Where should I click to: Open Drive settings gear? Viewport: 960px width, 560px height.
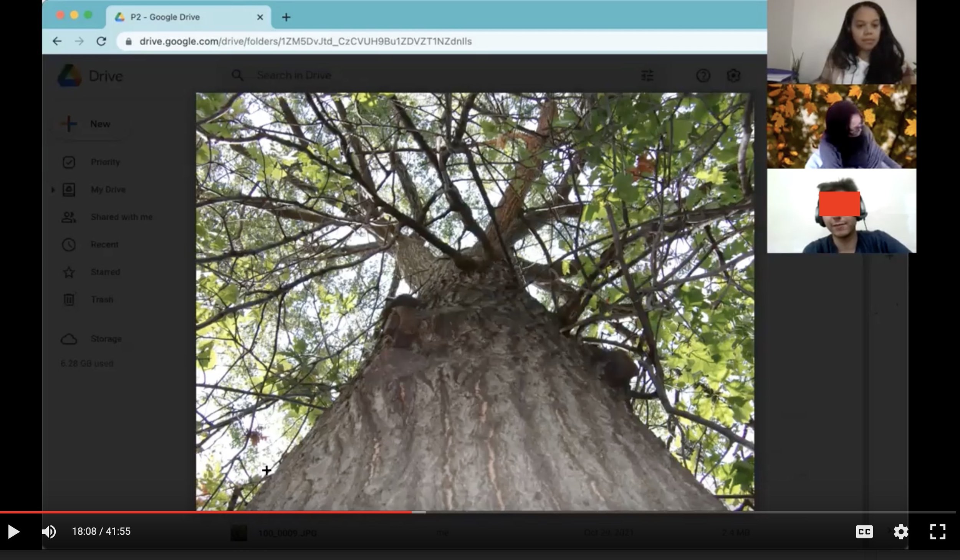pos(733,76)
